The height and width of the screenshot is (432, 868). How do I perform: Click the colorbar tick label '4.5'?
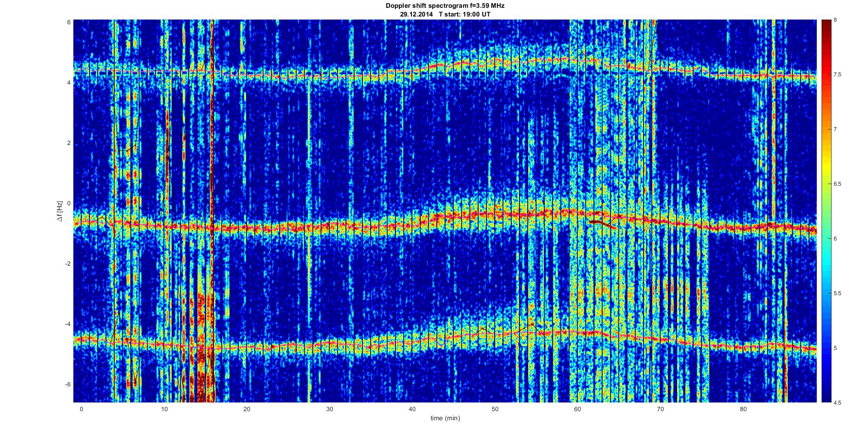coord(838,402)
